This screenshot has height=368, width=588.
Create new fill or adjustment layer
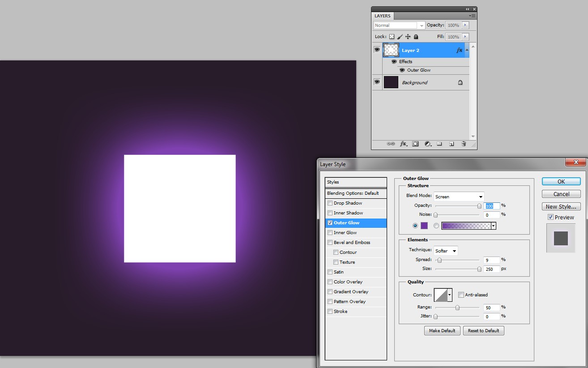tap(427, 144)
